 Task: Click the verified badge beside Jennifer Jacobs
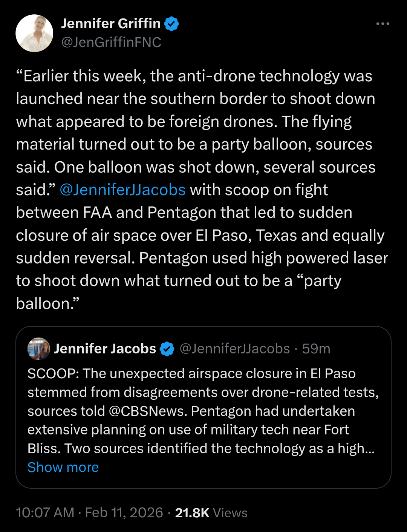click(167, 349)
